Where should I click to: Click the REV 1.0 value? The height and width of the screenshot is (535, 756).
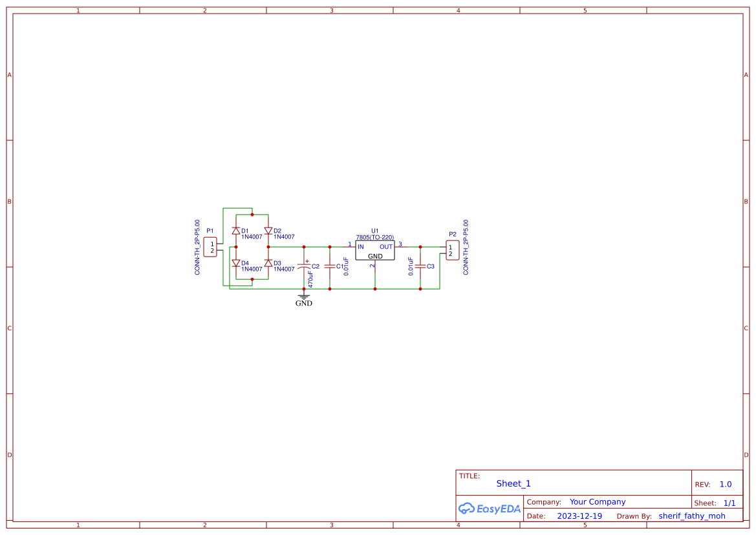click(725, 484)
